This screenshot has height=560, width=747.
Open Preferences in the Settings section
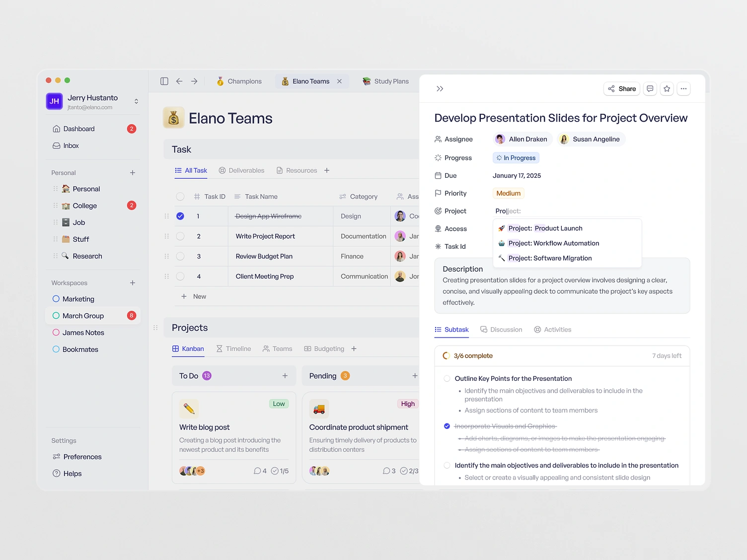(82, 456)
